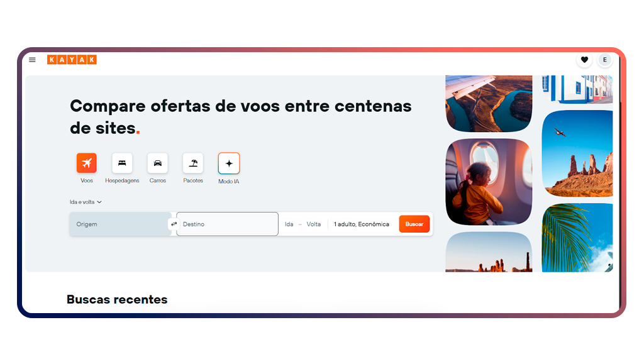This screenshot has width=644, height=337.
Task: Click the blue and white houses photo
Action: (577, 89)
